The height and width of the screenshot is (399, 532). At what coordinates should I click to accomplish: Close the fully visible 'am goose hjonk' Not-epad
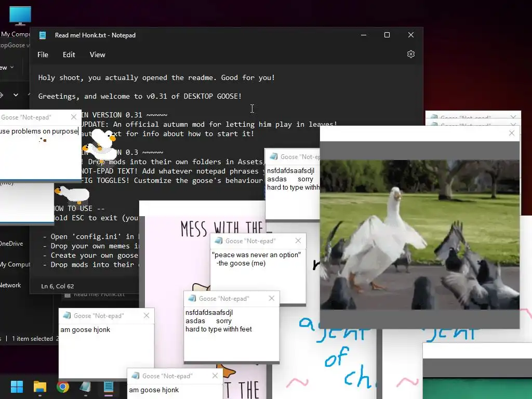click(146, 315)
